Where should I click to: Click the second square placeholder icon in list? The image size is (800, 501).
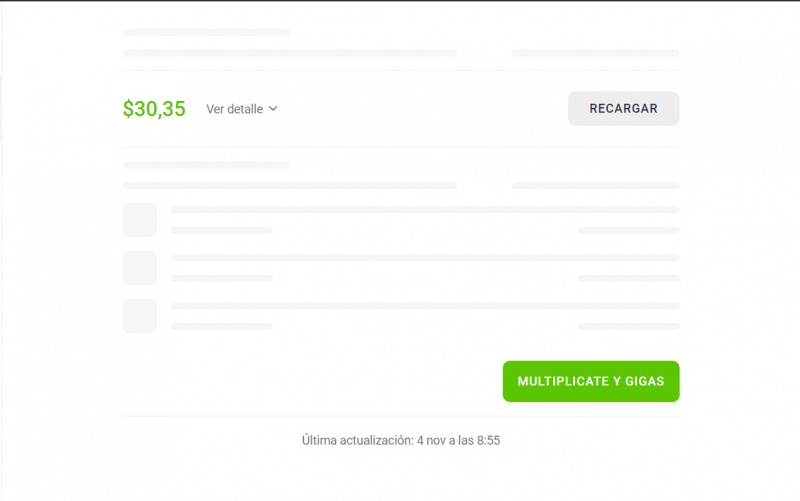click(140, 268)
